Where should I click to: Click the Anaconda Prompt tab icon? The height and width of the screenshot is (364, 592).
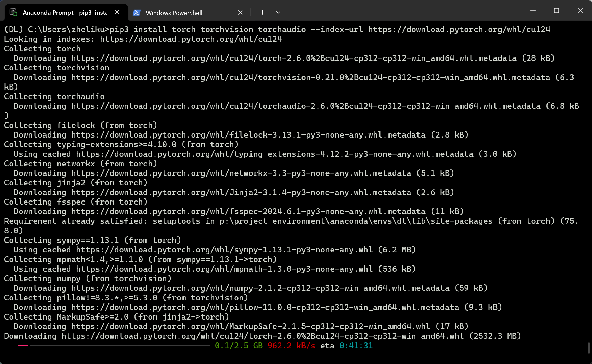(x=13, y=12)
